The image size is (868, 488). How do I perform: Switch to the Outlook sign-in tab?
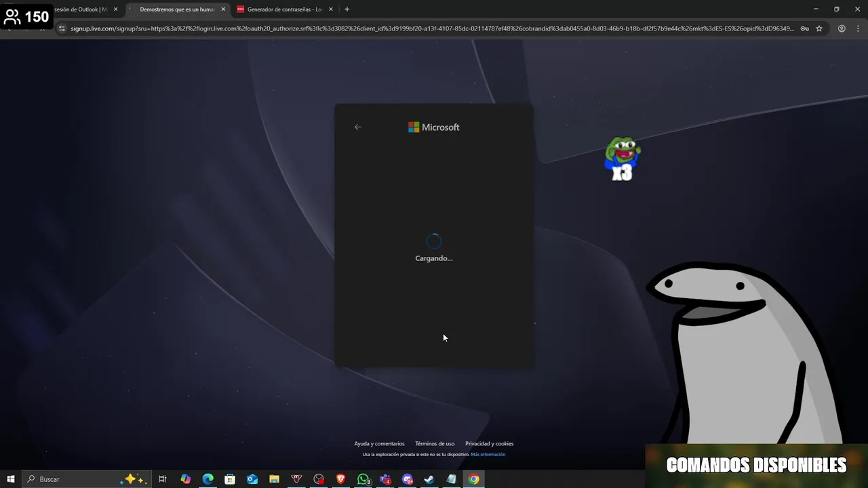tap(80, 9)
